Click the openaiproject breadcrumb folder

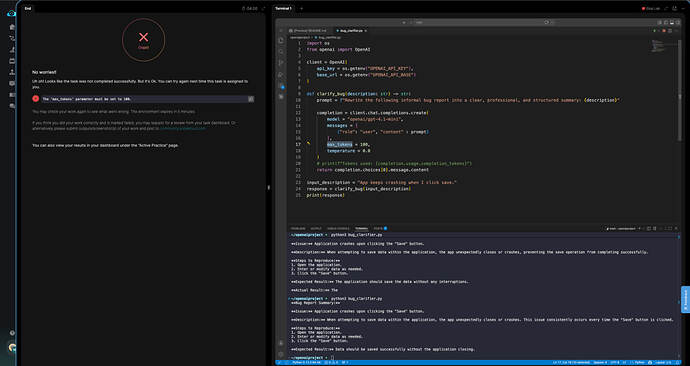tap(300, 37)
